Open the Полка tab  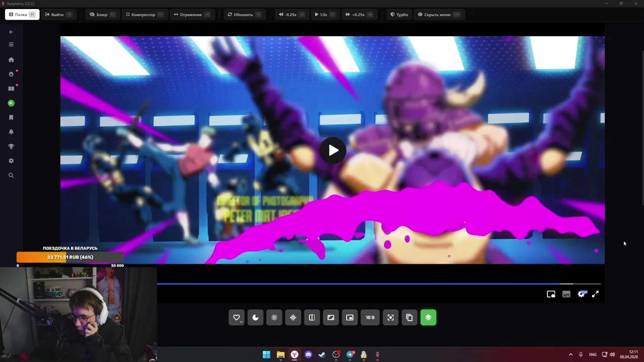coord(22,15)
